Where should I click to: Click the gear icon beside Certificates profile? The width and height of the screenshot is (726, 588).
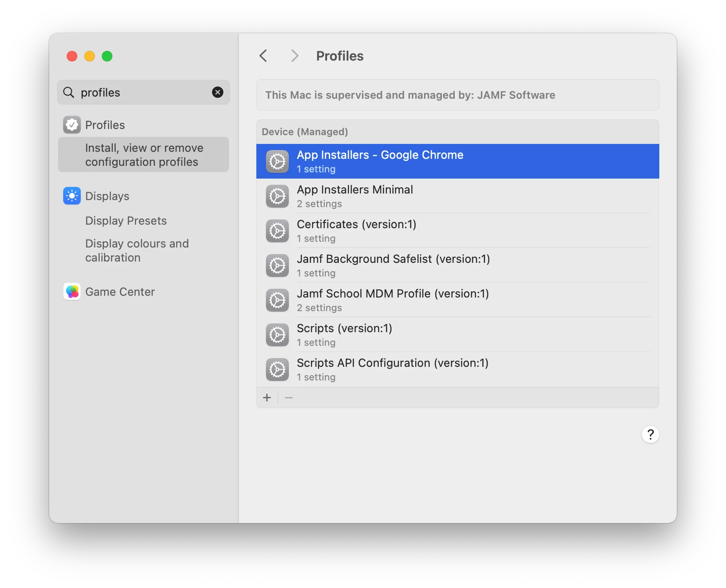pyautogui.click(x=277, y=231)
